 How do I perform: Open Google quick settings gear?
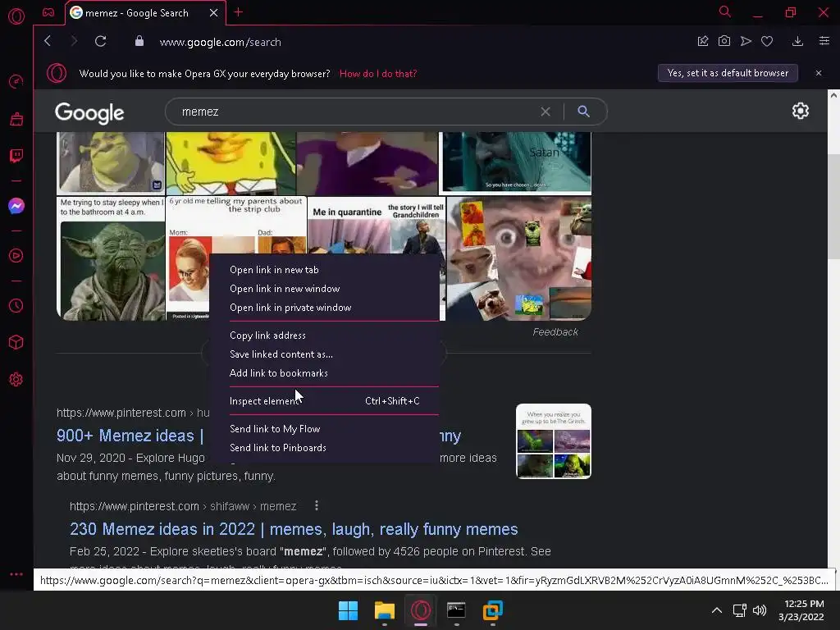pos(801,111)
